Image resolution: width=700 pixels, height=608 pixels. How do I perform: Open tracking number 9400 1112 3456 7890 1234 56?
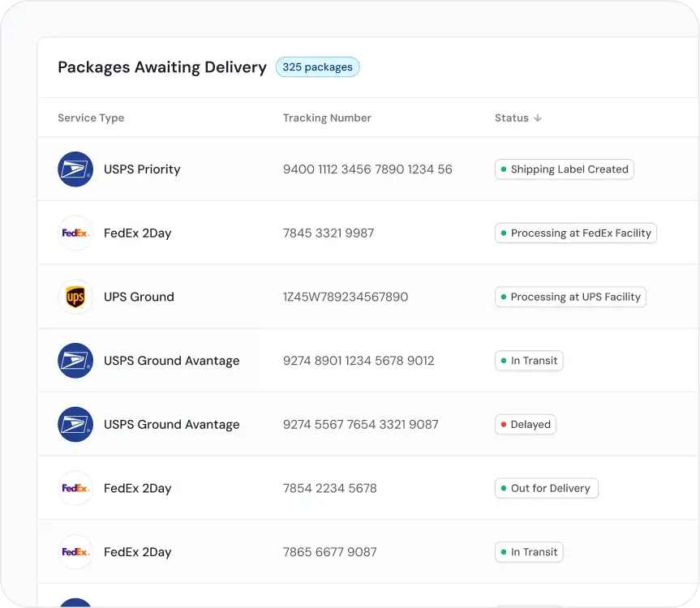click(367, 169)
